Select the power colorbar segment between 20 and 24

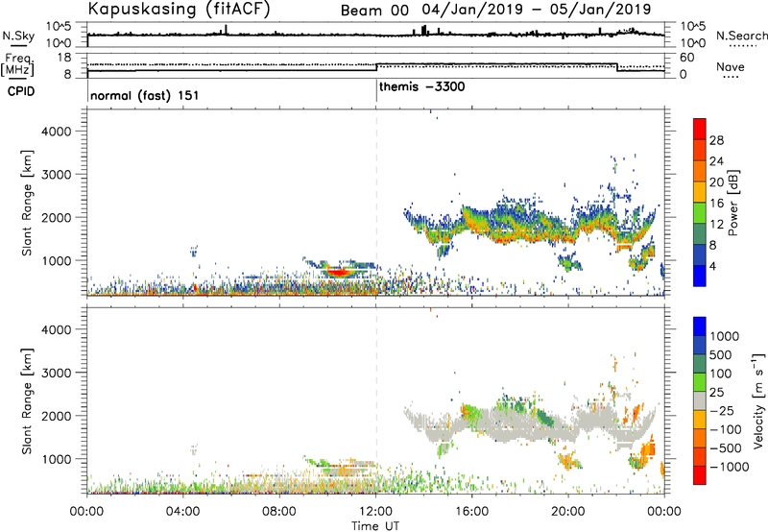[700, 171]
